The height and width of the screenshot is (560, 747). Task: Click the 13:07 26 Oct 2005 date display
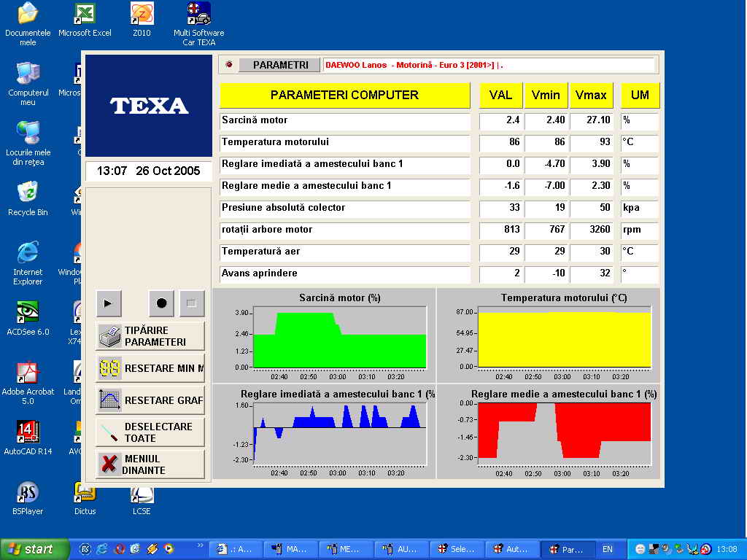[149, 171]
